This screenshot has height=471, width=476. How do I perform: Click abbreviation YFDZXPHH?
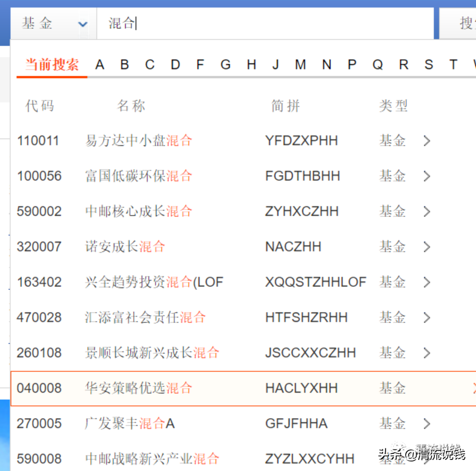point(301,141)
